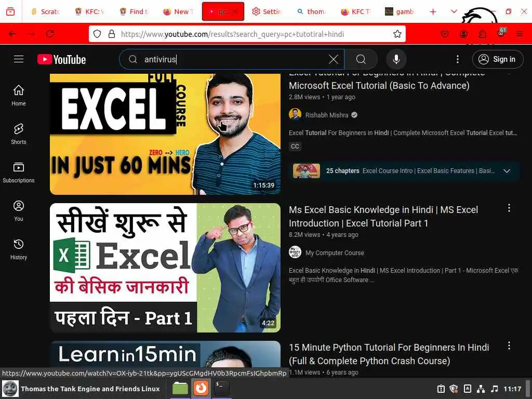532x399 pixels.
Task: Switch to the 'KFC: V' tab
Action: (89, 11)
